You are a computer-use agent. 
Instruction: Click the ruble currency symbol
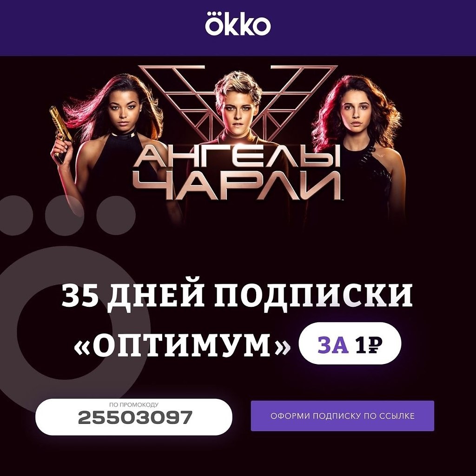pos(374,345)
